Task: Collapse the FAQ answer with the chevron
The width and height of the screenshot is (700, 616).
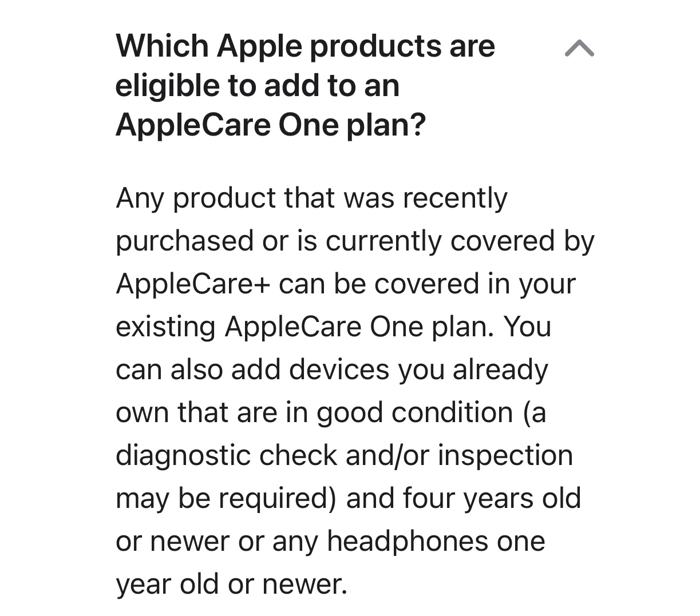Action: click(579, 49)
